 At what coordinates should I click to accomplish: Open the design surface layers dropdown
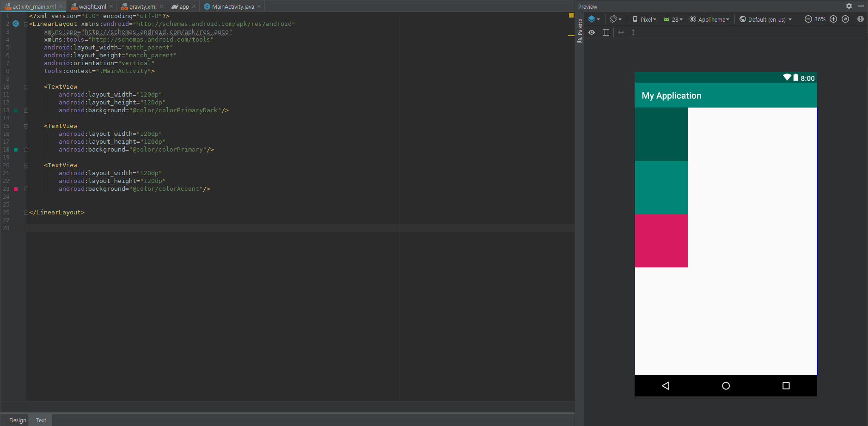coord(594,19)
